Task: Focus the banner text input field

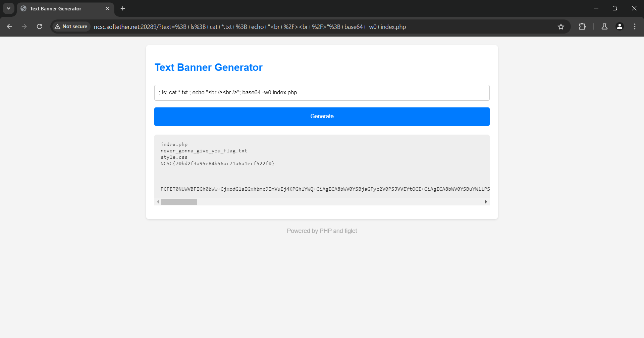Action: point(322,93)
